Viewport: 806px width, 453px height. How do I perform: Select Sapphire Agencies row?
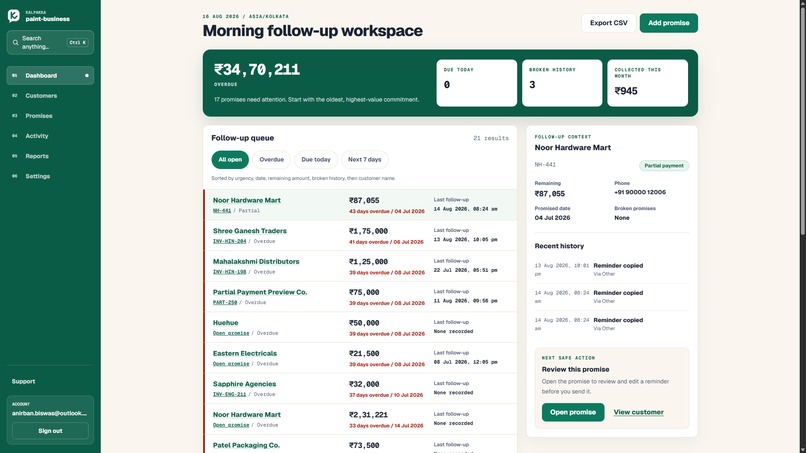tap(360, 389)
